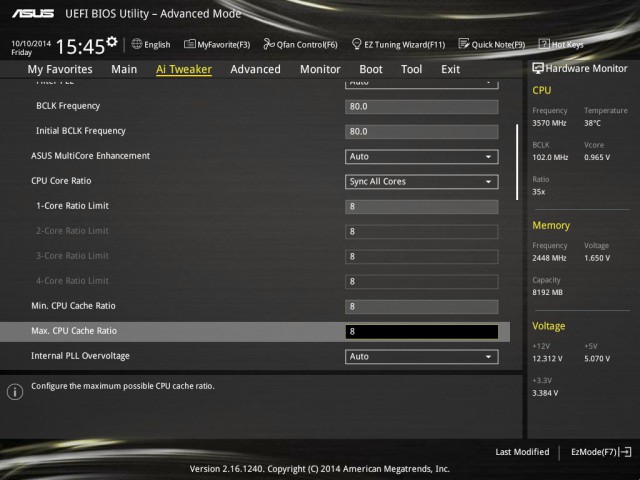Click the BCLK Frequency label
640x480 pixels.
point(68,106)
